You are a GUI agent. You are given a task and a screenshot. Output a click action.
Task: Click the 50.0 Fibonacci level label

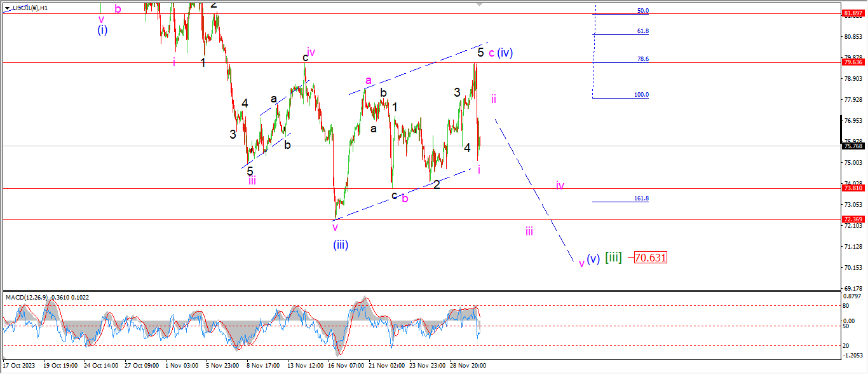tap(642, 11)
